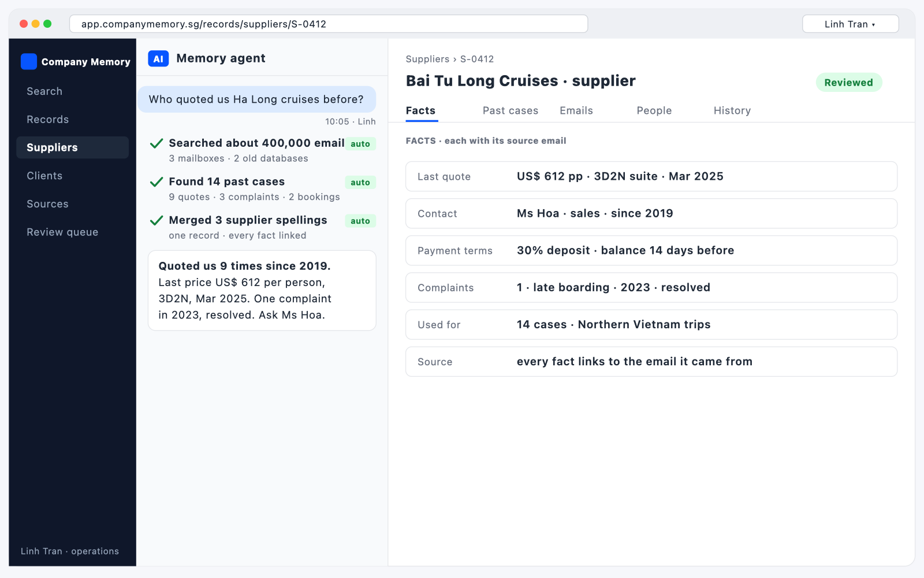
Task: Open the People tab
Action: 654,110
